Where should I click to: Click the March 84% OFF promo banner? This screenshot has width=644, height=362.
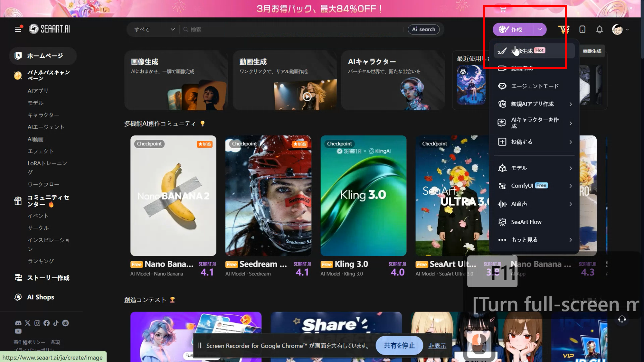pos(319,9)
